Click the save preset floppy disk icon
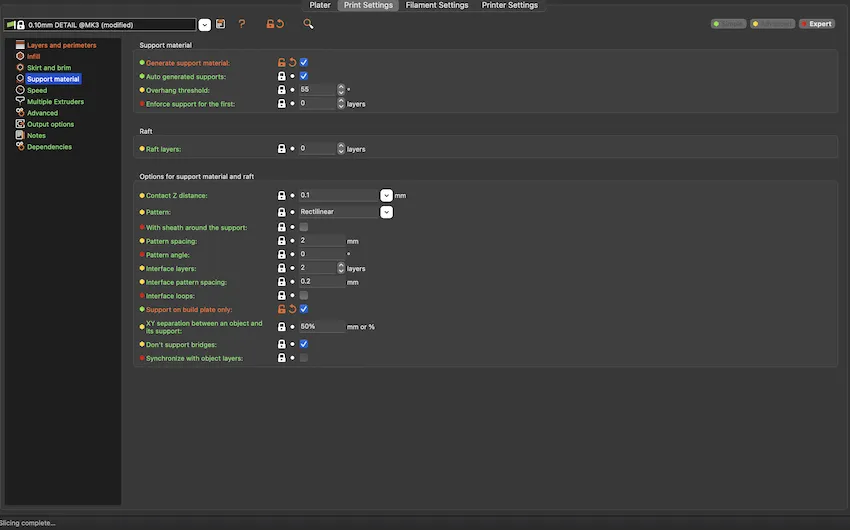This screenshot has height=530, width=850. pos(221,24)
